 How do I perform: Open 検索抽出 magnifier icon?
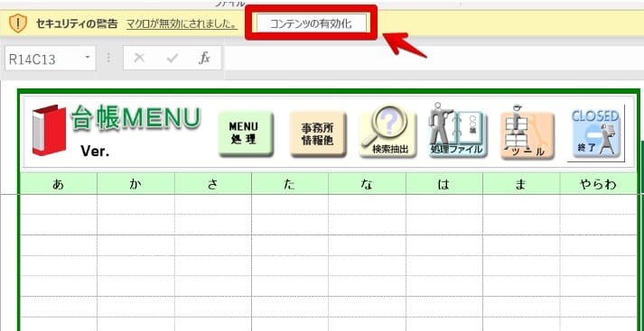pyautogui.click(x=387, y=132)
